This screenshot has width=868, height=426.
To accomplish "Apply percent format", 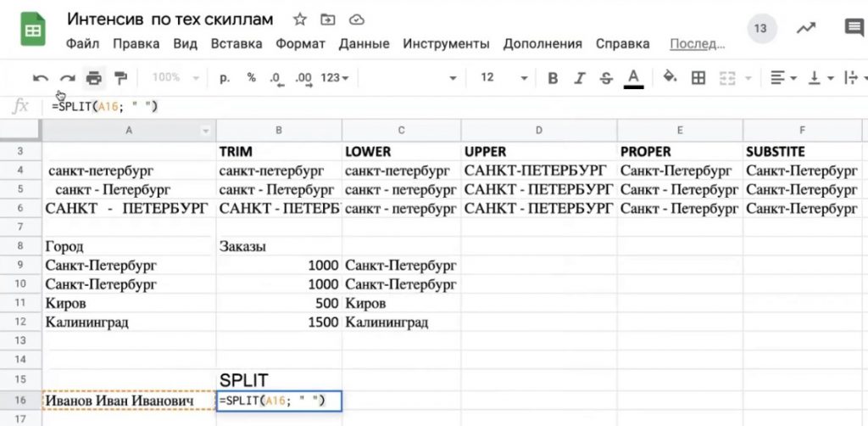I will click(251, 78).
